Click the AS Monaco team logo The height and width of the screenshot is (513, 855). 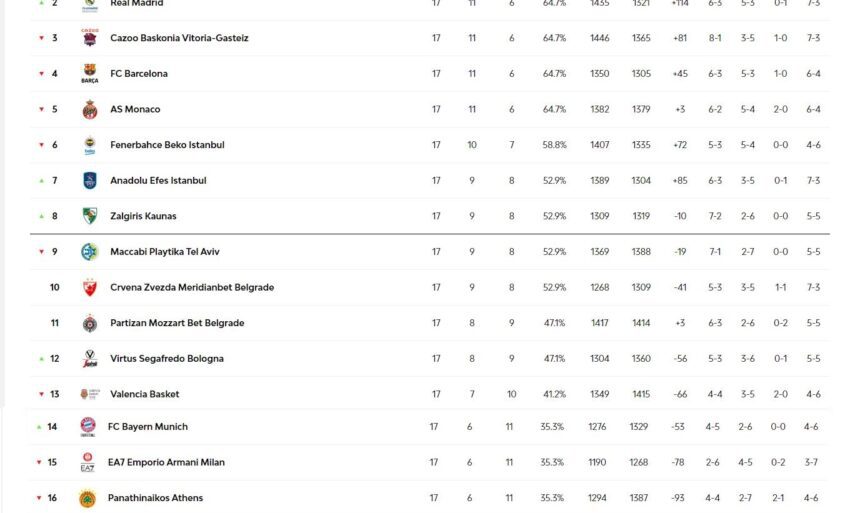point(90,109)
